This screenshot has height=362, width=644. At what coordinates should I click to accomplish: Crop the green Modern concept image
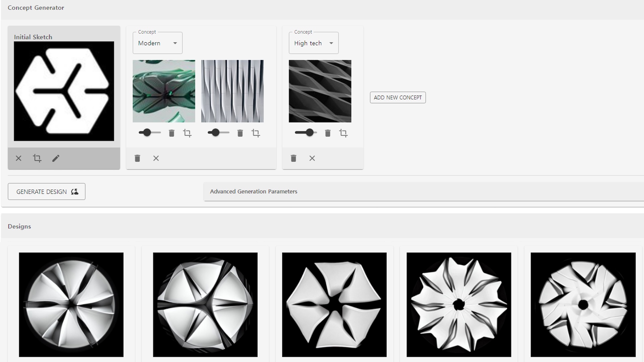point(187,133)
